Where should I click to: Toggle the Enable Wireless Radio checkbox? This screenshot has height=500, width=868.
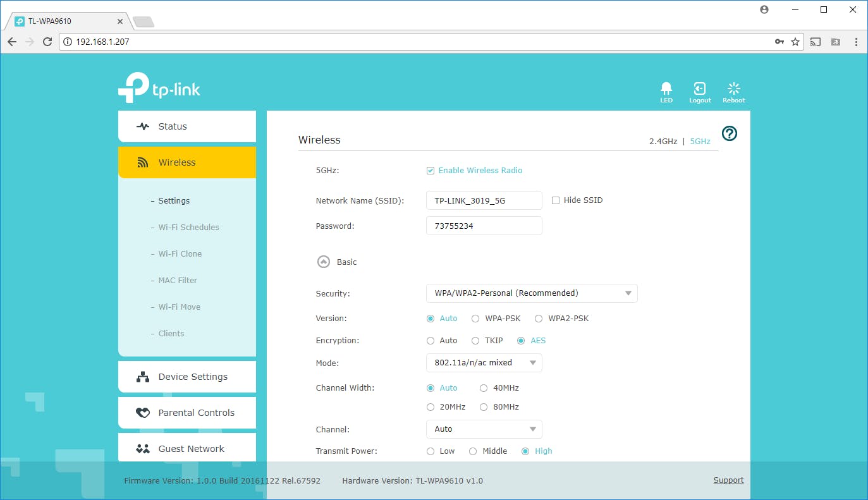[431, 171]
